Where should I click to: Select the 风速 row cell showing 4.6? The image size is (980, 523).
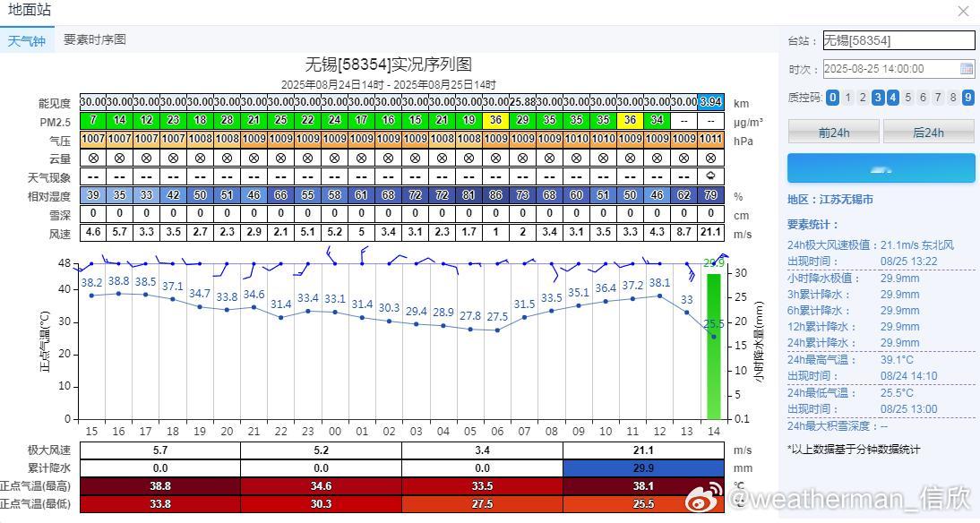[93, 232]
